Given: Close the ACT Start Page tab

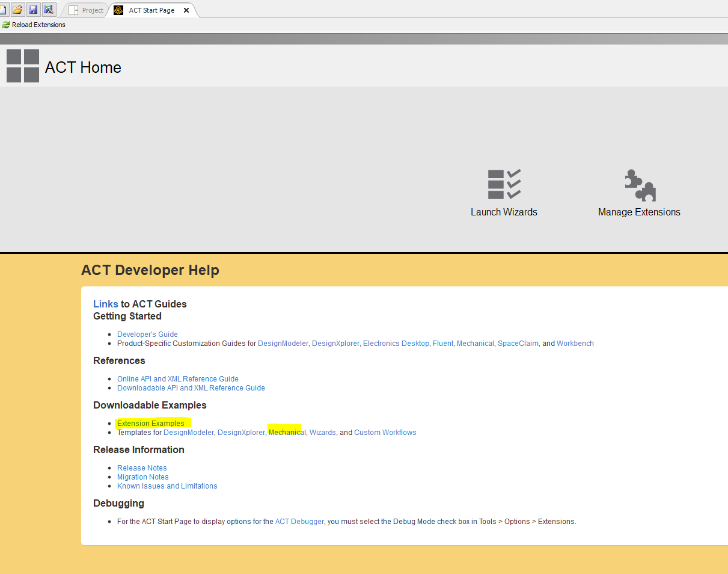Looking at the screenshot, I should 186,10.
